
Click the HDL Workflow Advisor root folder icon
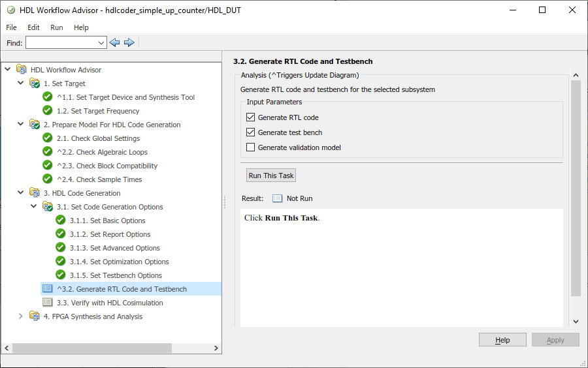22,70
